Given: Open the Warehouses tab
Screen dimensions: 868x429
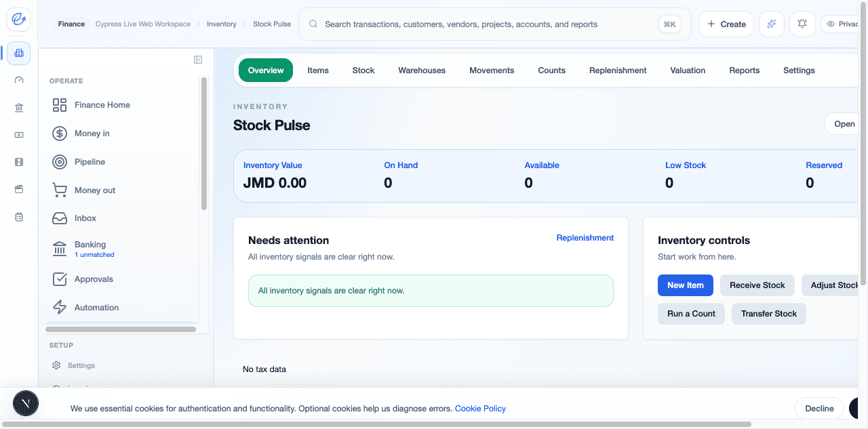Looking at the screenshot, I should 422,70.
